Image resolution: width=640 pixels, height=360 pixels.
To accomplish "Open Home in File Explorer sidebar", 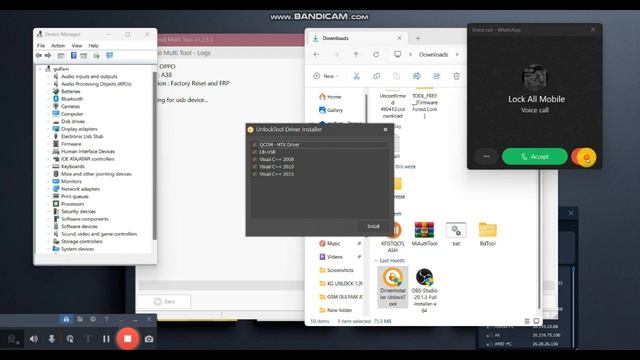I will coord(330,97).
